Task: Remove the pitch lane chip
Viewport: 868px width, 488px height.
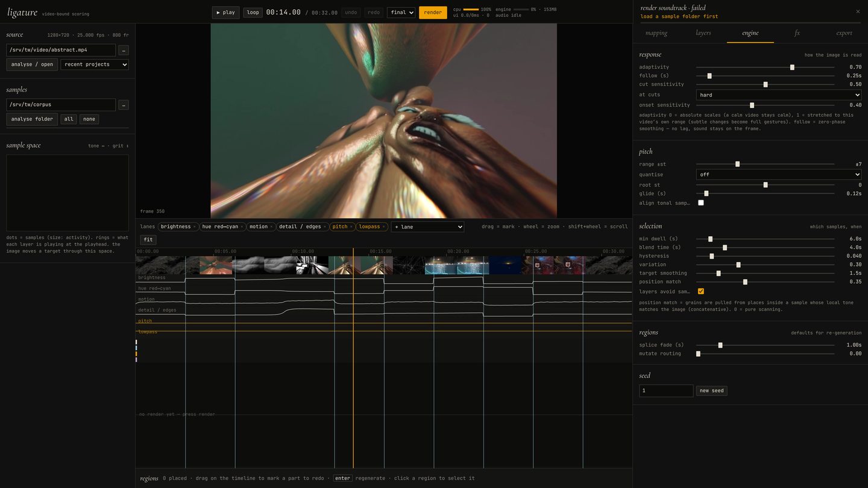Action: click(351, 227)
